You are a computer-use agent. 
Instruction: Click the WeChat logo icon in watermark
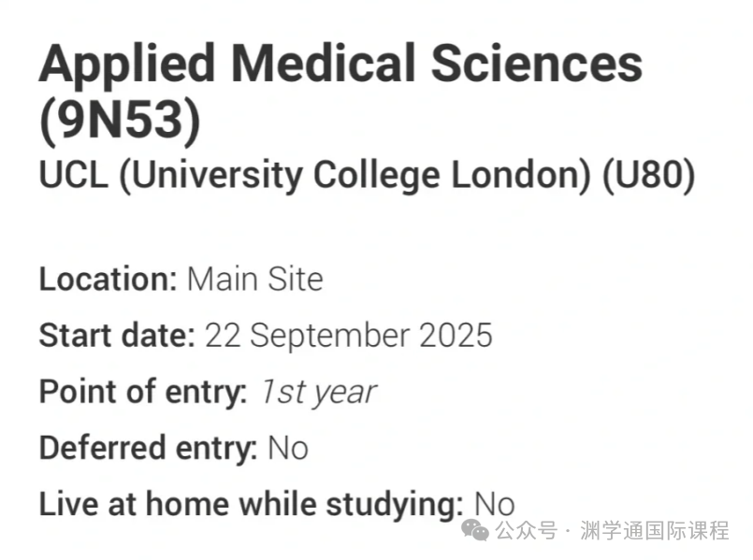[x=478, y=531]
